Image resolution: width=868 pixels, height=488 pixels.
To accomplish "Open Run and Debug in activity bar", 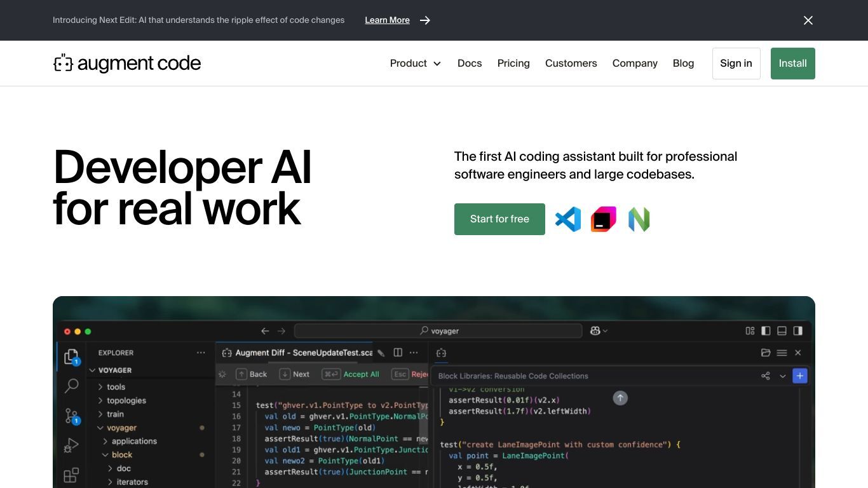I will [x=72, y=446].
